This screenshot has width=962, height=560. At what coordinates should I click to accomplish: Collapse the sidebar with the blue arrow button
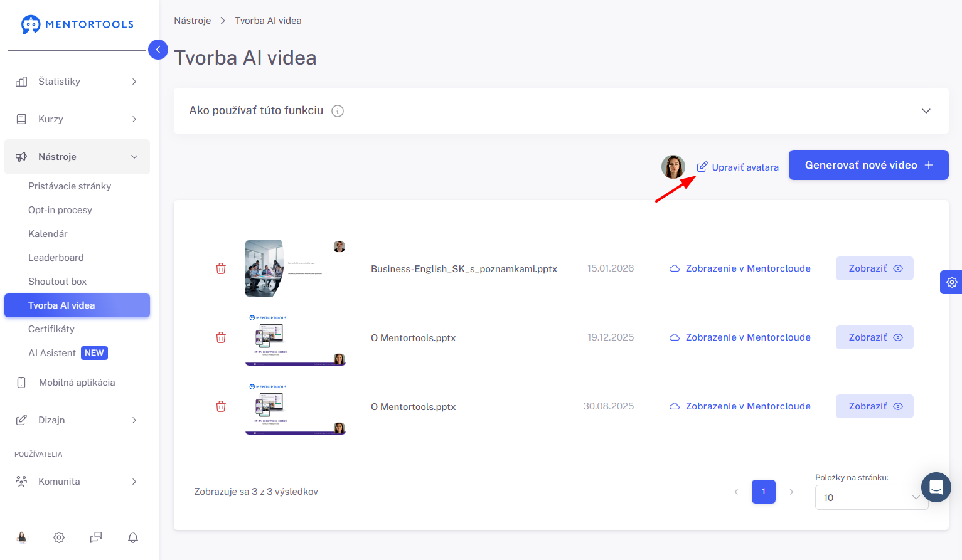coord(158,50)
